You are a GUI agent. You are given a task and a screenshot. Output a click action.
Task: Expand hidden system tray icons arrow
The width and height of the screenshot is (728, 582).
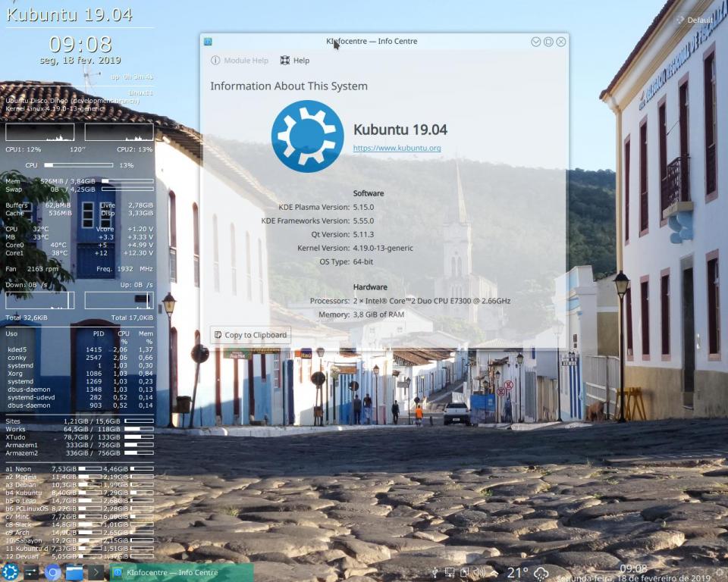pyautogui.click(x=494, y=573)
